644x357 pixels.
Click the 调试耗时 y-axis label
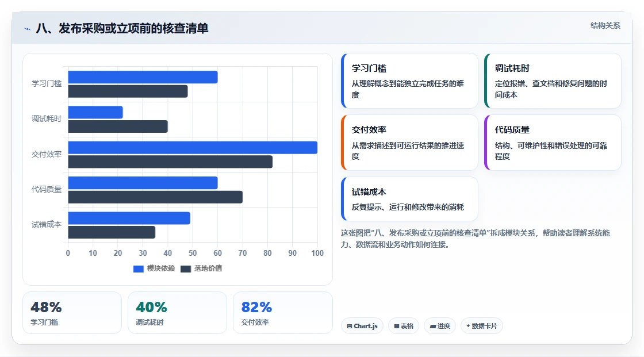point(47,119)
